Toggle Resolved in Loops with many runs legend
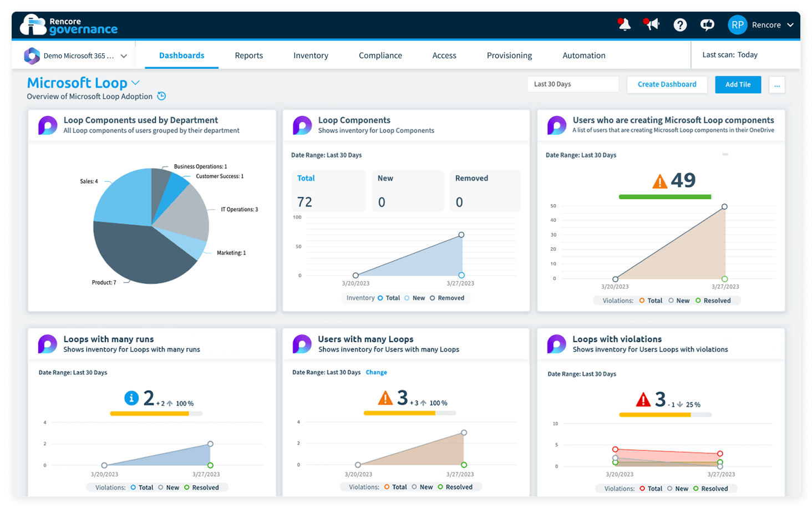The width and height of the screenshot is (812, 508). point(201,487)
